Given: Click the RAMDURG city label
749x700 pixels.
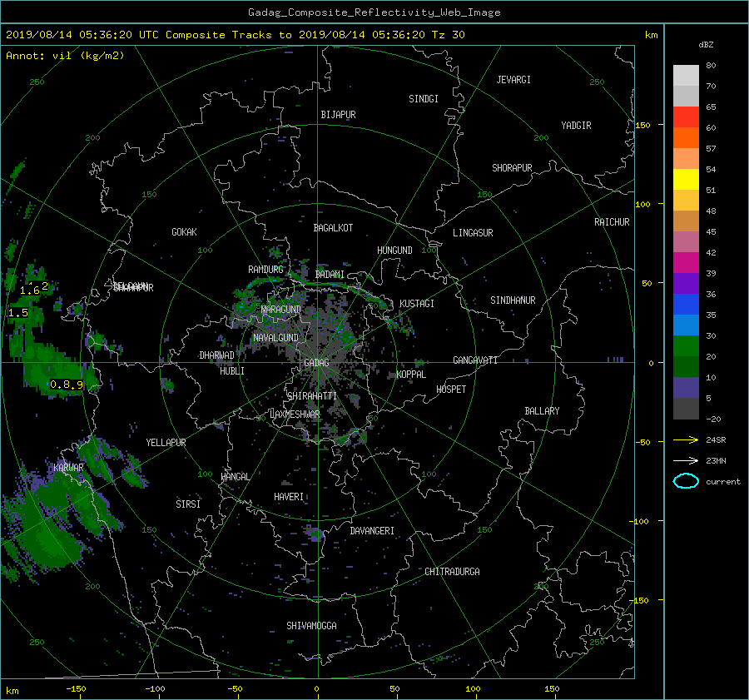Looking at the screenshot, I should [265, 270].
